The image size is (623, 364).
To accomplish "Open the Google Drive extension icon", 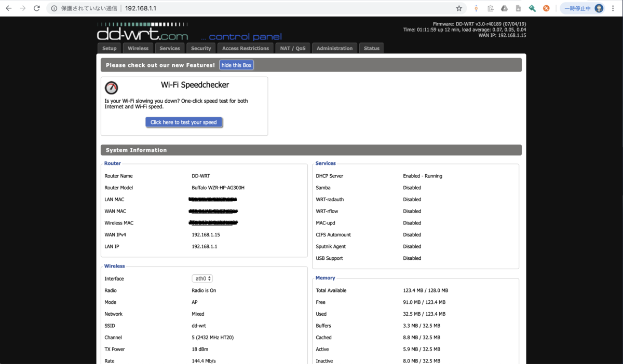I will click(504, 8).
